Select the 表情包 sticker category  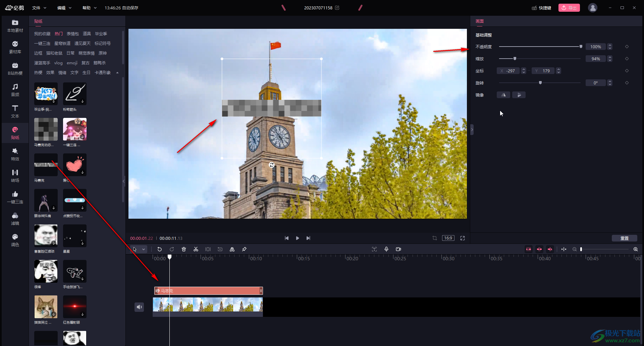pos(72,34)
